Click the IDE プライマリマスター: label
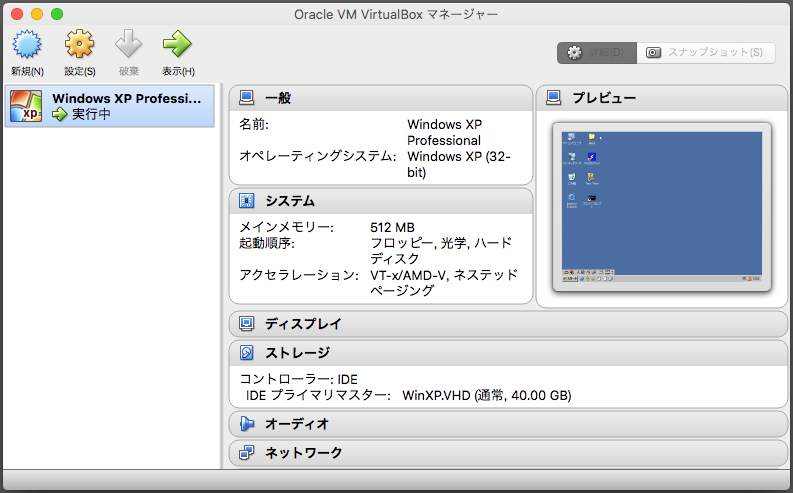The width and height of the screenshot is (793, 493). (x=318, y=395)
